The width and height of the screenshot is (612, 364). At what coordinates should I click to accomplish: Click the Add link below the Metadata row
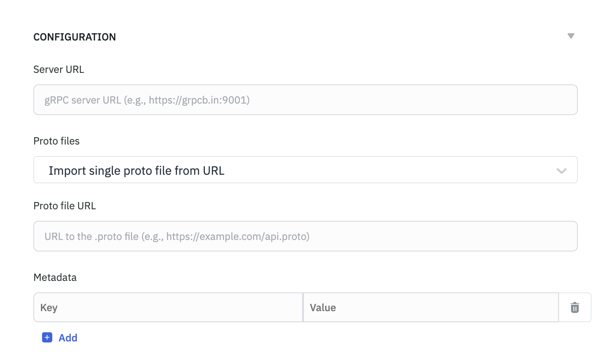pyautogui.click(x=67, y=337)
